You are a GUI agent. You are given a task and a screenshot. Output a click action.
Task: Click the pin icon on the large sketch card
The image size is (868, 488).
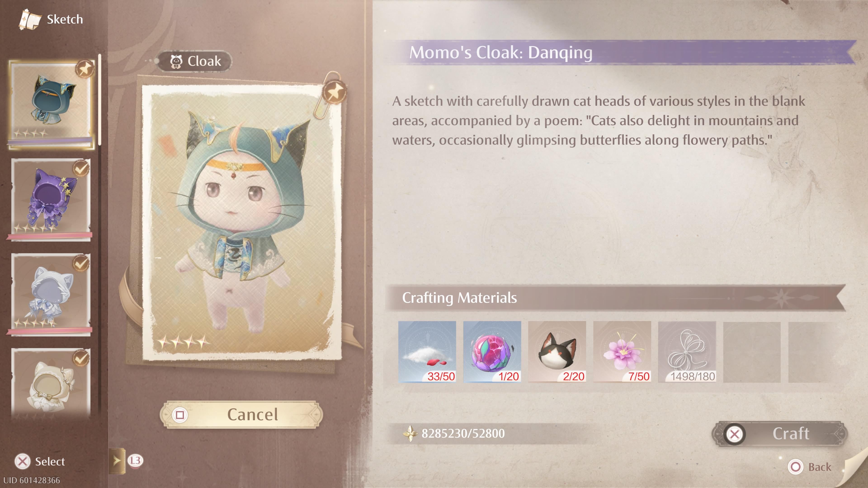pyautogui.click(x=334, y=91)
